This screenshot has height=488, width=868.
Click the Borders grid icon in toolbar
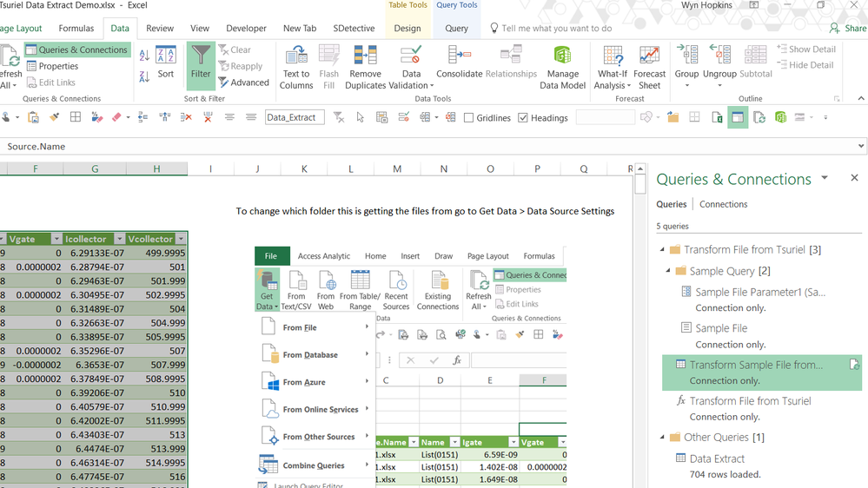tap(76, 117)
